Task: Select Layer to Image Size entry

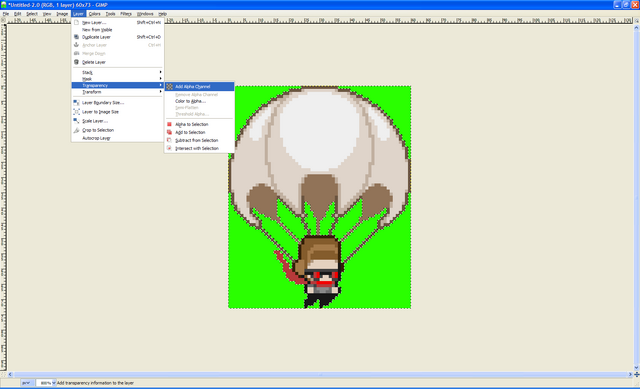Action: coord(118,111)
